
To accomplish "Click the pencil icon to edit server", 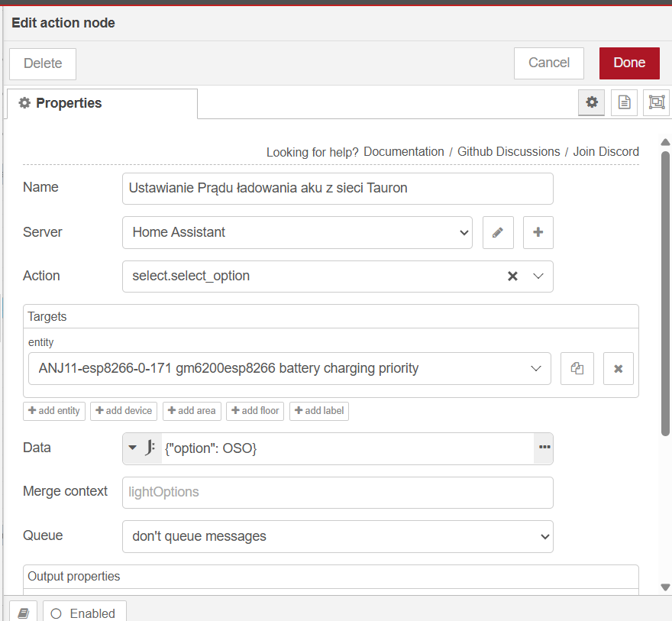I will pyautogui.click(x=498, y=232).
